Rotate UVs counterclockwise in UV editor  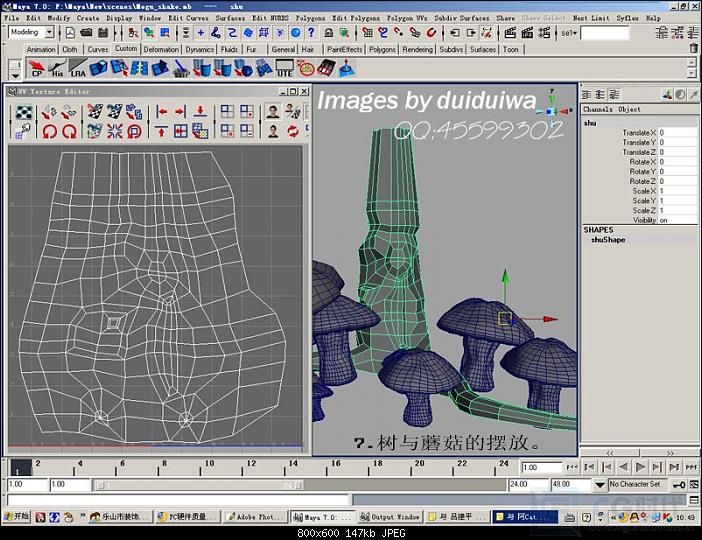click(x=50, y=132)
